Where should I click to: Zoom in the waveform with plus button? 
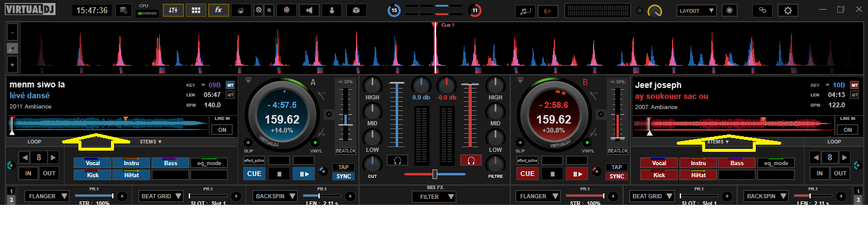click(x=12, y=64)
